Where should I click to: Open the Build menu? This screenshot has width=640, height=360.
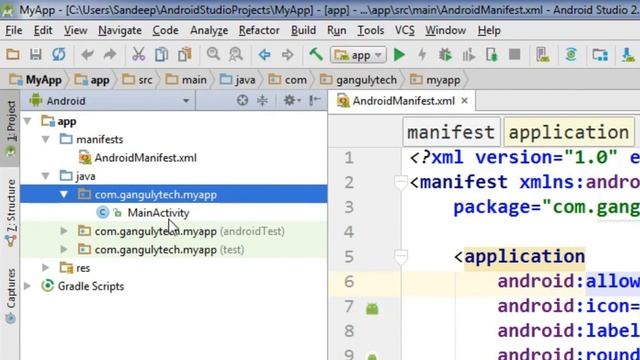[x=303, y=31]
